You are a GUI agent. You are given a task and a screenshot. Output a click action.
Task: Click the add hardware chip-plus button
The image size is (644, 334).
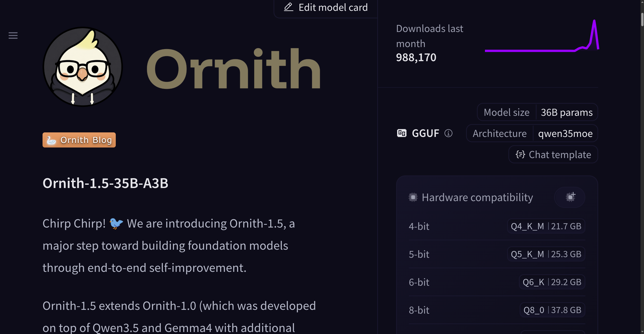(x=570, y=197)
